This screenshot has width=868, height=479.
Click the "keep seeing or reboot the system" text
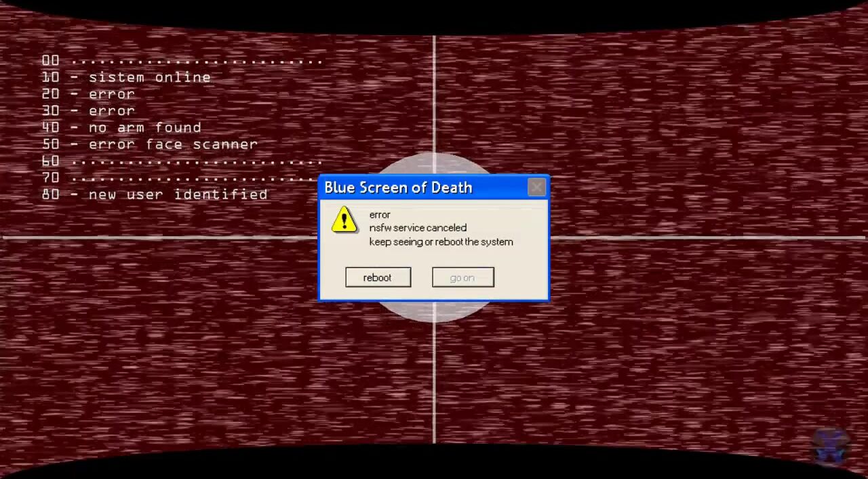click(441, 242)
